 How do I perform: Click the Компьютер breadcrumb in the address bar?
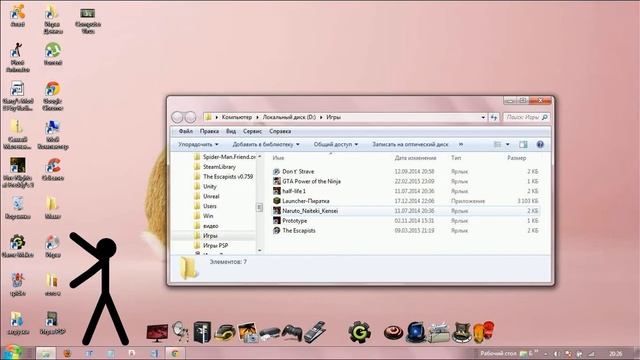pos(237,117)
